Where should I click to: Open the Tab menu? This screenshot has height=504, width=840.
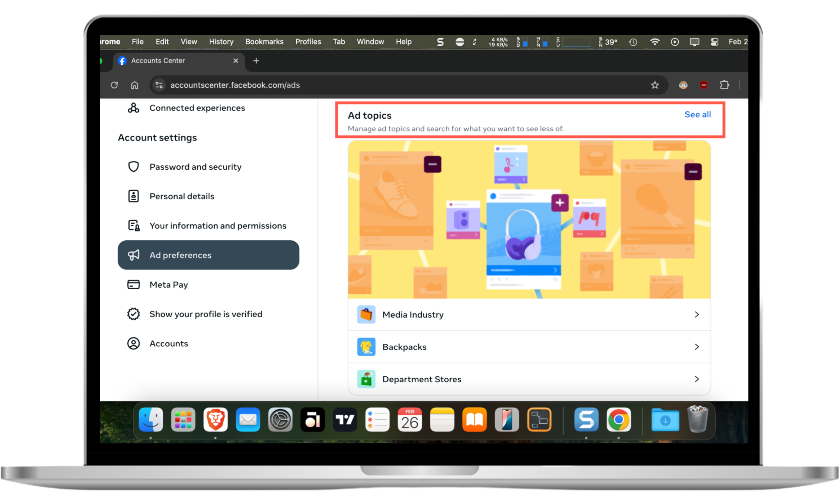pyautogui.click(x=338, y=42)
